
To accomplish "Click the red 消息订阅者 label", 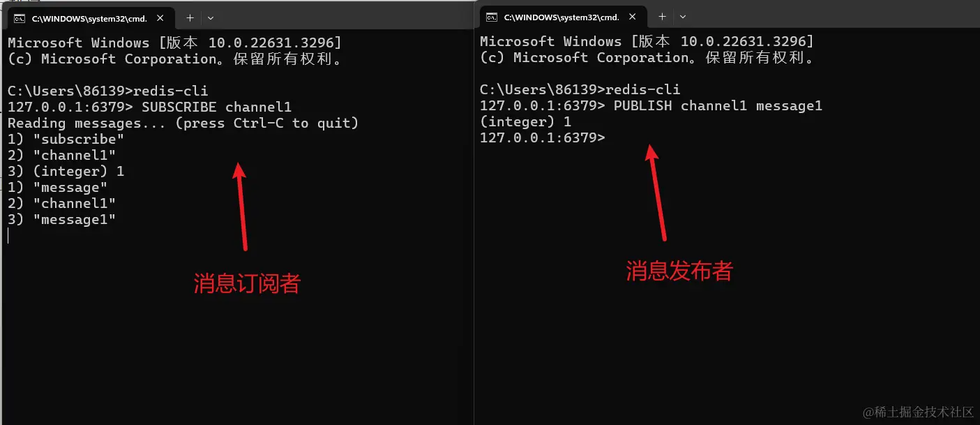I will pyautogui.click(x=246, y=283).
